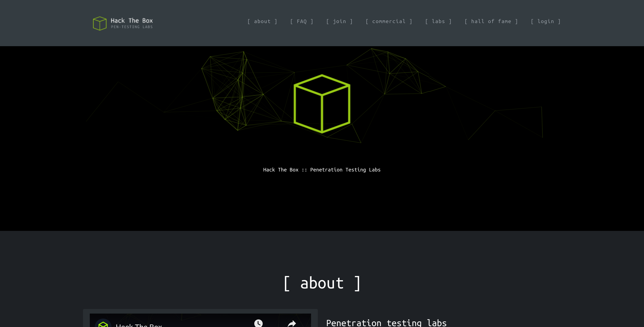This screenshot has width=644, height=327.
Task: Click the Watch Later clock icon on video
Action: click(258, 323)
